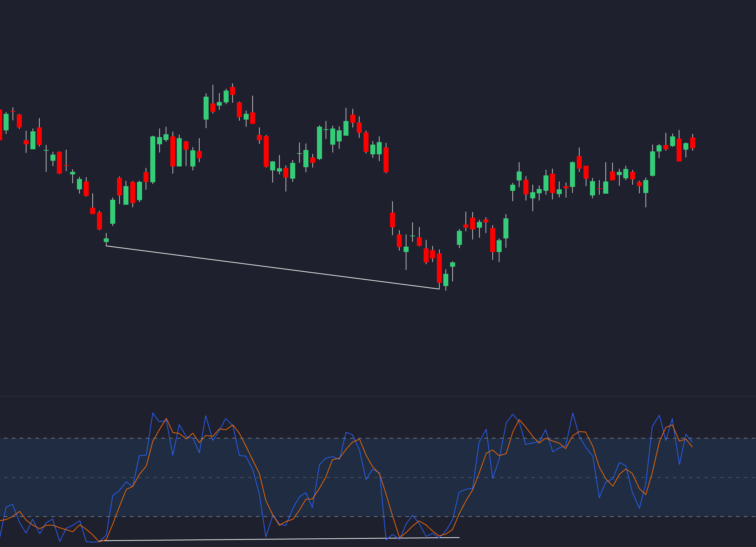The image size is (756, 547).
Task: Select the flat white trendline in oscillator pane
Action: click(279, 539)
